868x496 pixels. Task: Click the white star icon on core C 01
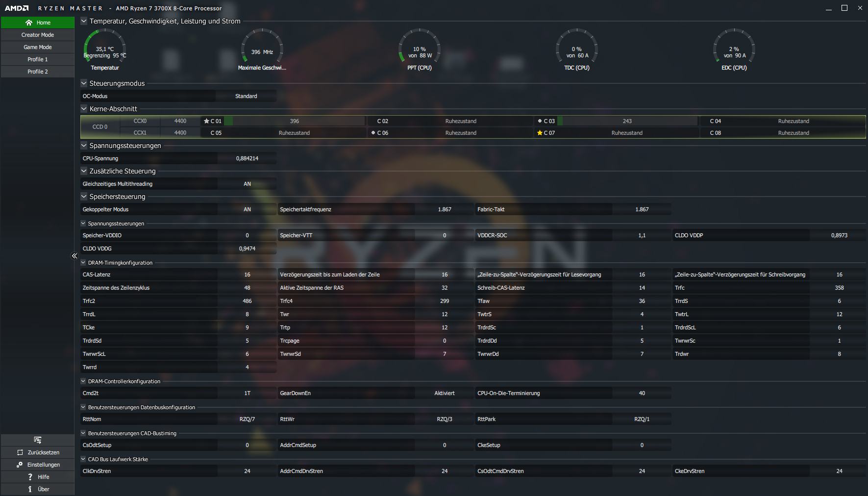tap(206, 121)
